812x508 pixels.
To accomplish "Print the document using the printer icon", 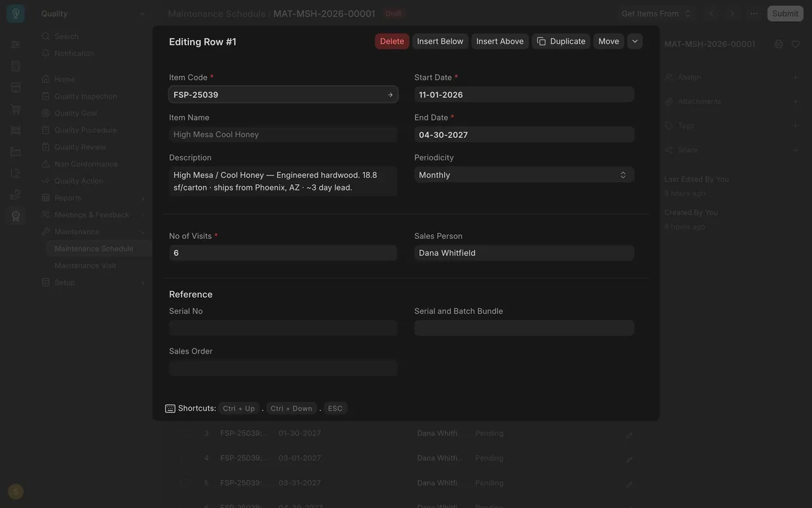I will [x=779, y=44].
